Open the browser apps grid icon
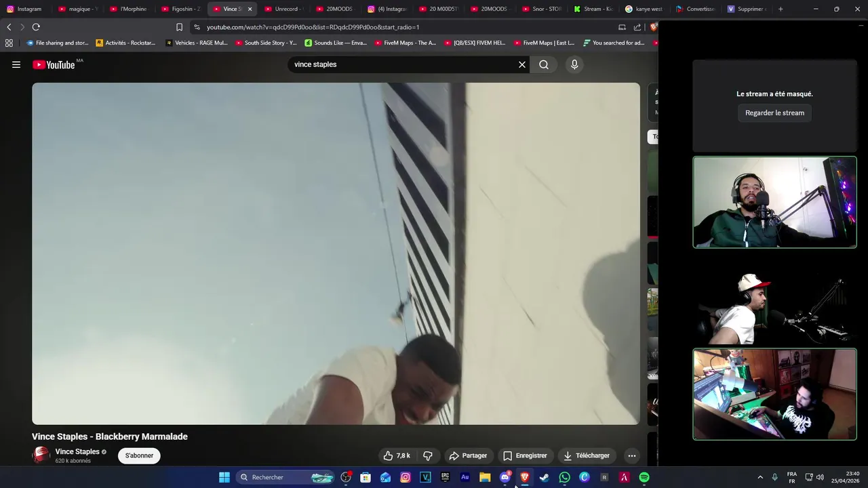 (x=9, y=43)
